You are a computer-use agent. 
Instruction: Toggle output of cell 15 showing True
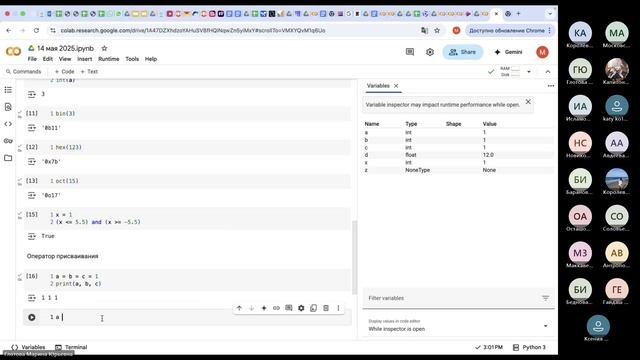click(32, 236)
